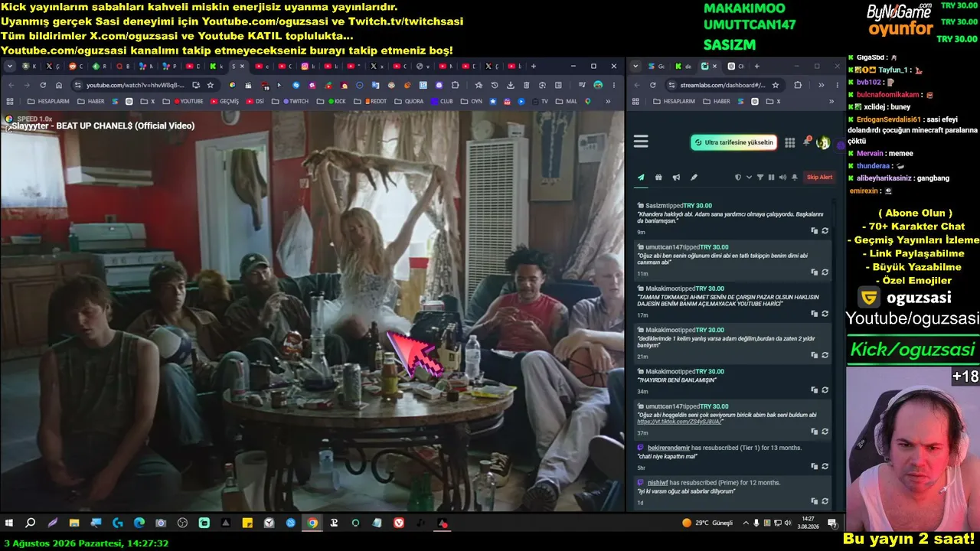Expand tab search dropdown in YouTube window
Viewport: 980px width, 551px height.
click(10, 67)
